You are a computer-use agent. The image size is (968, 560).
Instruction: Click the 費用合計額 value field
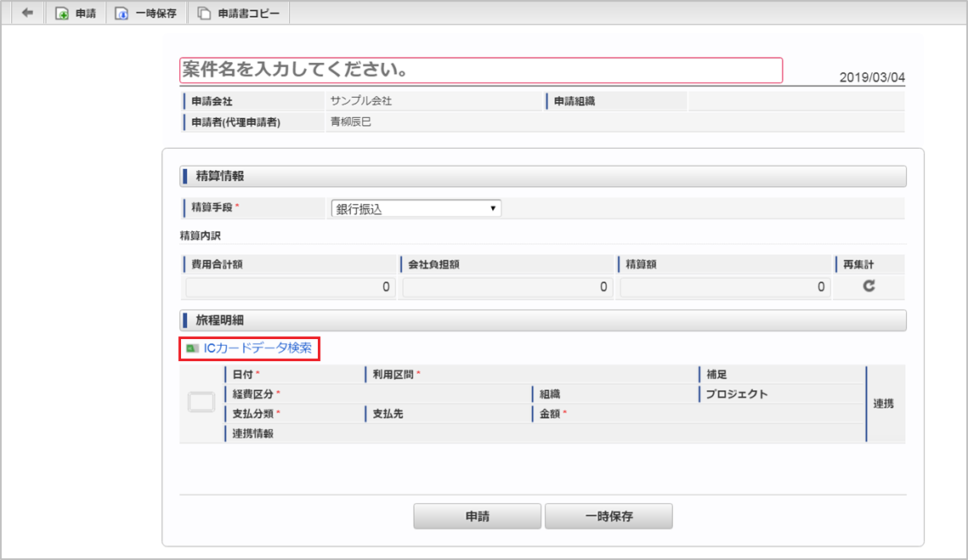pos(290,287)
